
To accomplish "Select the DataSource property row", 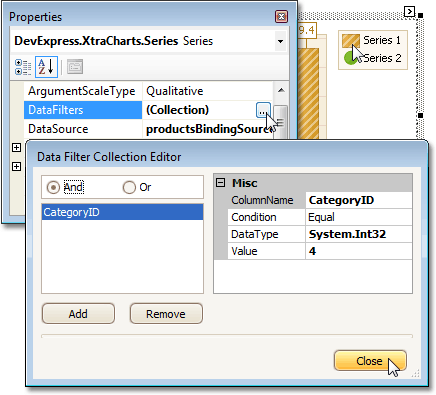I will click(x=149, y=129).
